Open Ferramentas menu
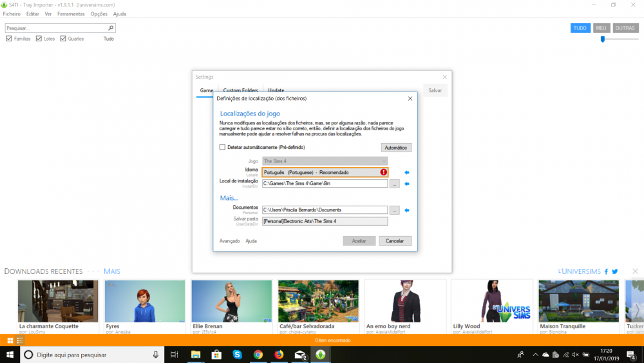Viewport: 644px width, 363px height. click(71, 14)
